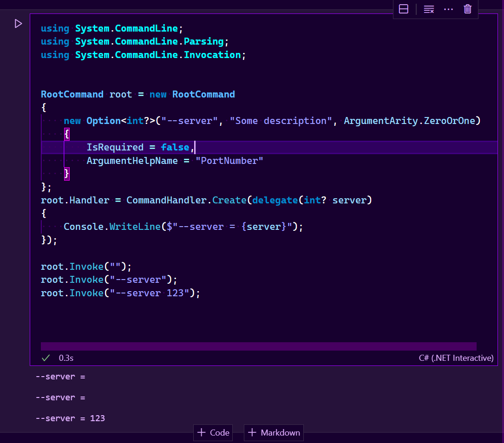This screenshot has width=504, height=443.
Task: Add a new Code cell
Action: pos(213,432)
